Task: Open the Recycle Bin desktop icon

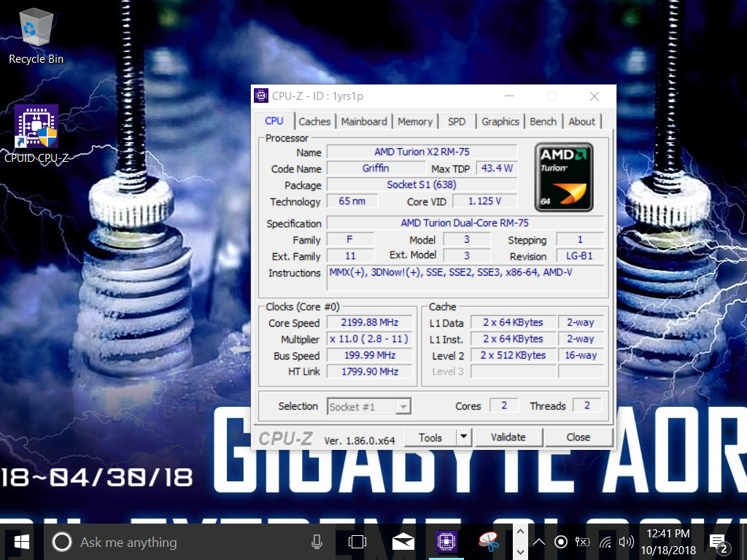Action: click(36, 37)
